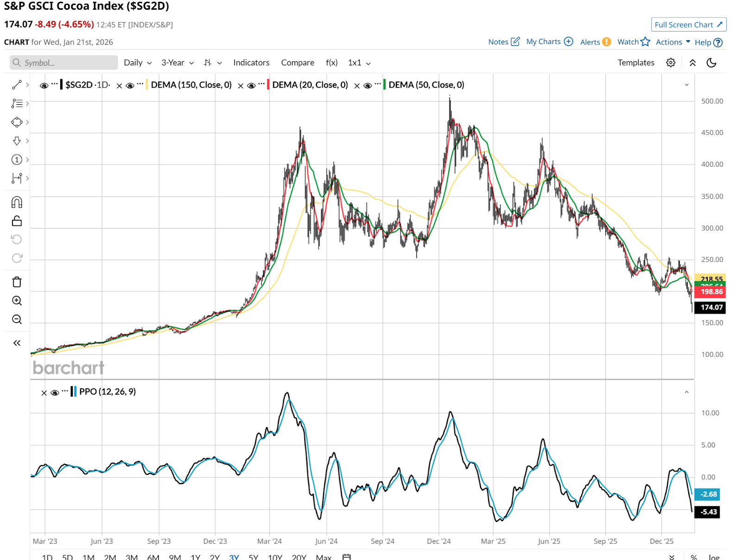Open the Full Screen Chart link
741x560 pixels.
click(689, 25)
